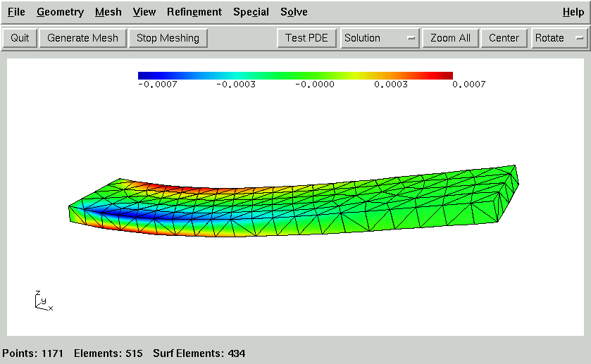Expand the Rotate mode dropdown
Viewport: 591px width, 364px height.
click(559, 38)
